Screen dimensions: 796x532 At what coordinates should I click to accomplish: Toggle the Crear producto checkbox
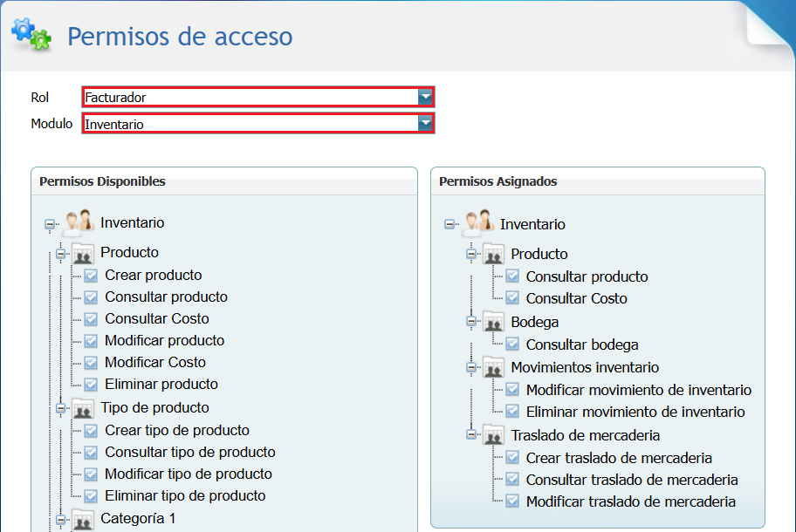pos(91,275)
